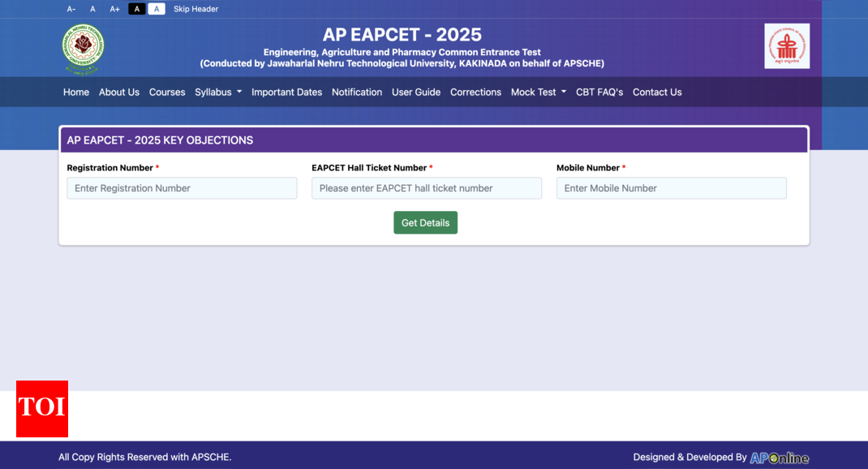Click the APSCHE logo at top right
The image size is (868, 469).
coord(786,46)
